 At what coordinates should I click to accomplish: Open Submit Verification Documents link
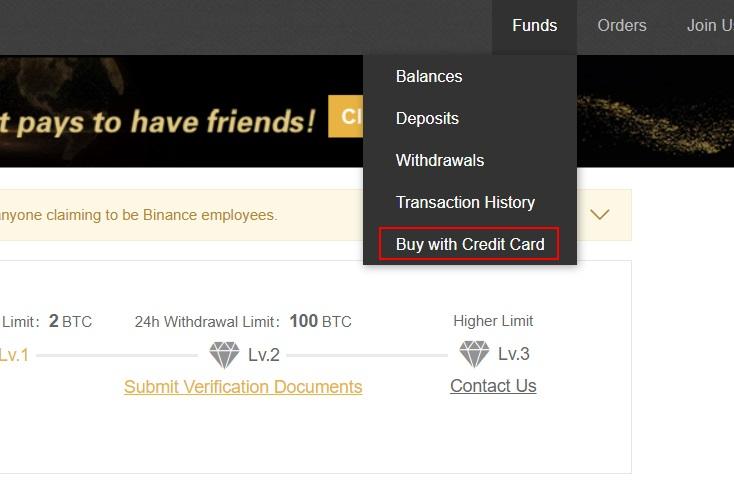(243, 387)
